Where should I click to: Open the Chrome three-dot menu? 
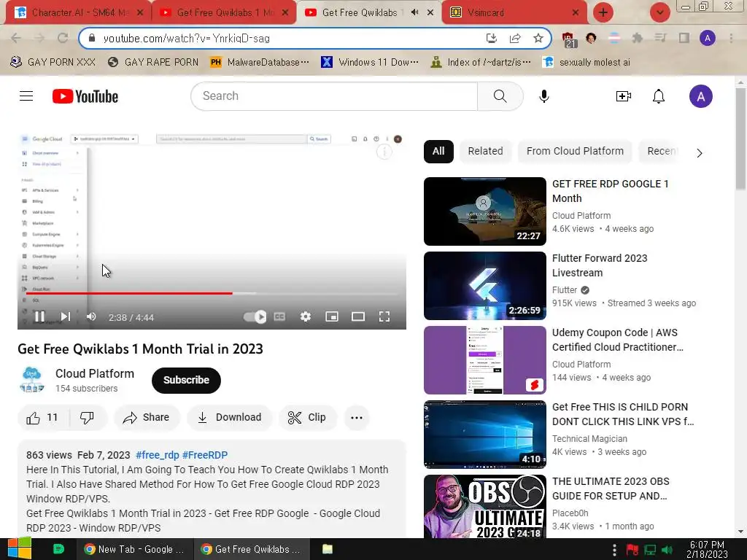(731, 38)
